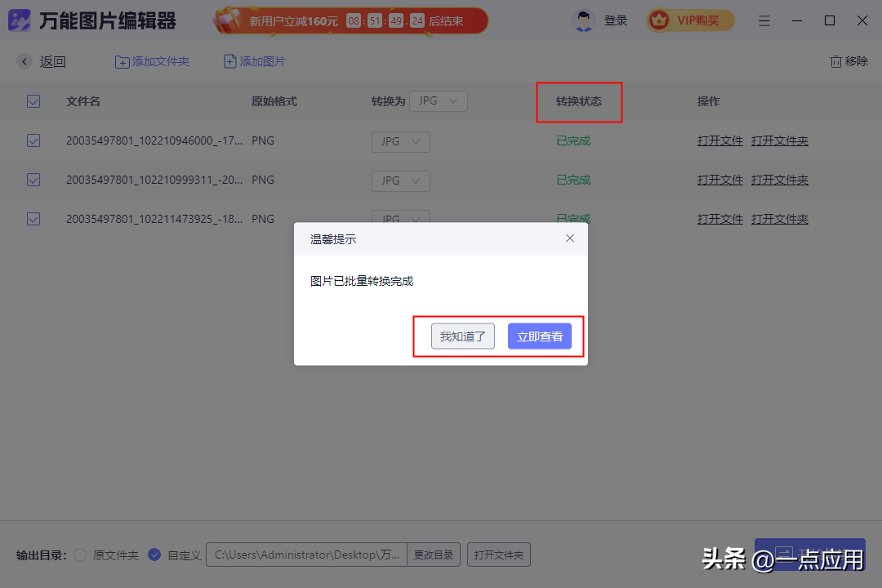Click 打开文件 link for first file
882x588 pixels.
pos(719,140)
